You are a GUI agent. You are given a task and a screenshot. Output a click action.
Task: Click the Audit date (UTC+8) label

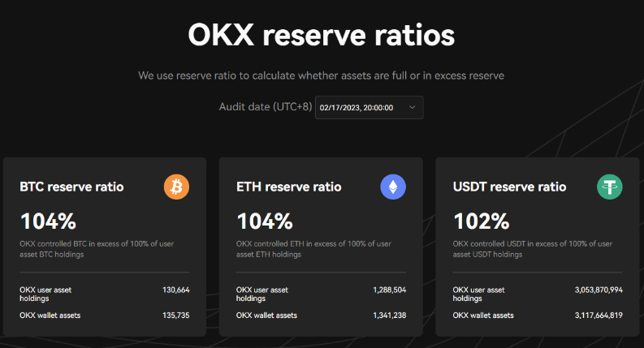[266, 107]
